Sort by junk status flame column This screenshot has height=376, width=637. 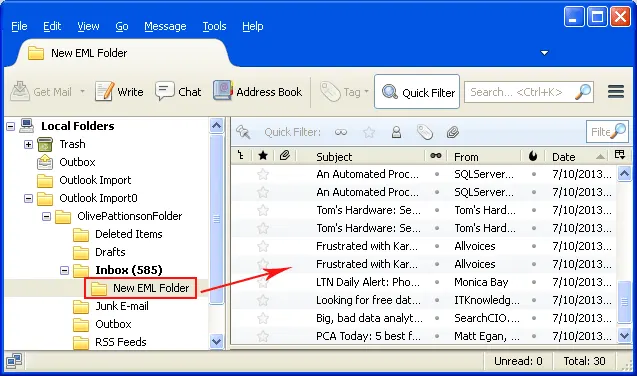click(x=533, y=156)
